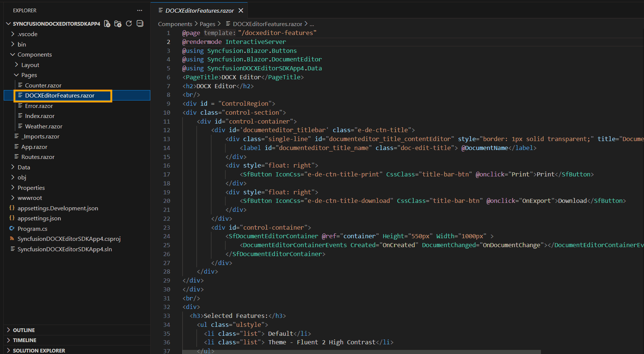Refresh the Explorer file tree
644x354 pixels.
(x=129, y=24)
